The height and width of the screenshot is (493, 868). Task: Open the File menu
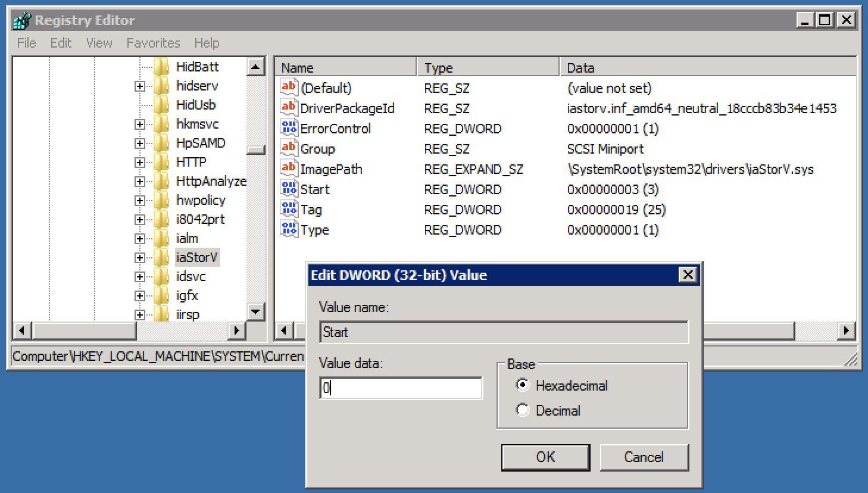pyautogui.click(x=26, y=43)
